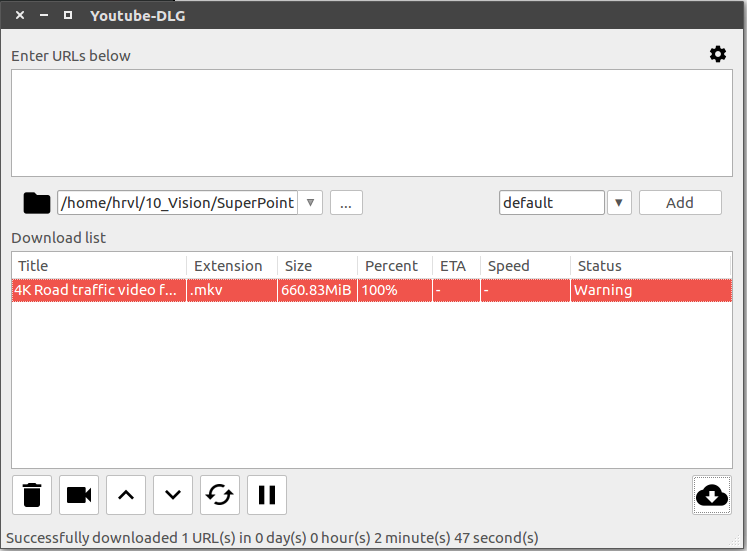Click the Status column header
This screenshot has height=551, width=747.
tap(651, 266)
